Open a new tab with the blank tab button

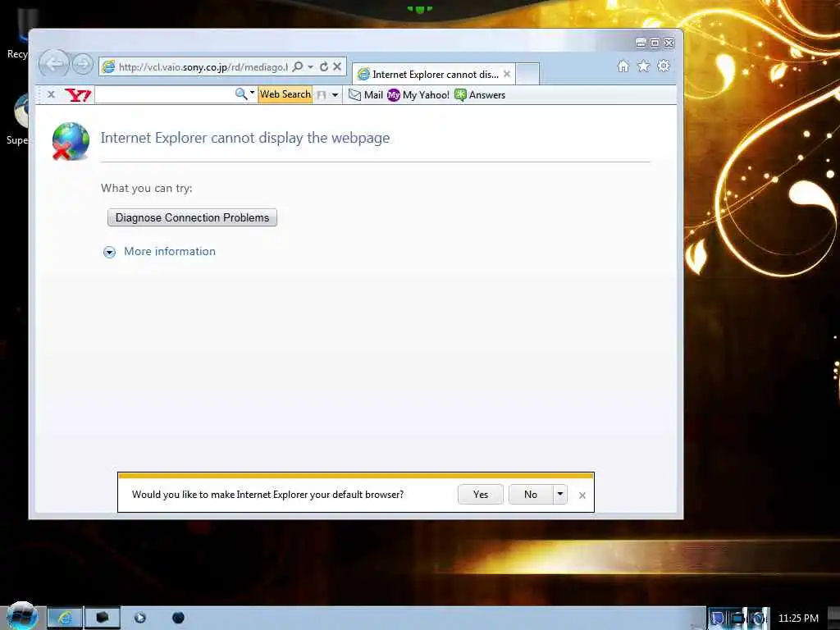click(527, 75)
